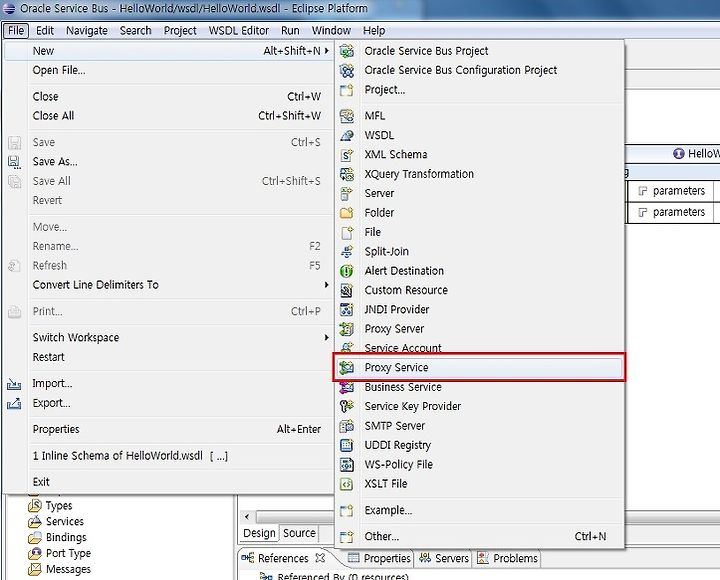
Task: Open the Navigate menu
Action: 87,31
